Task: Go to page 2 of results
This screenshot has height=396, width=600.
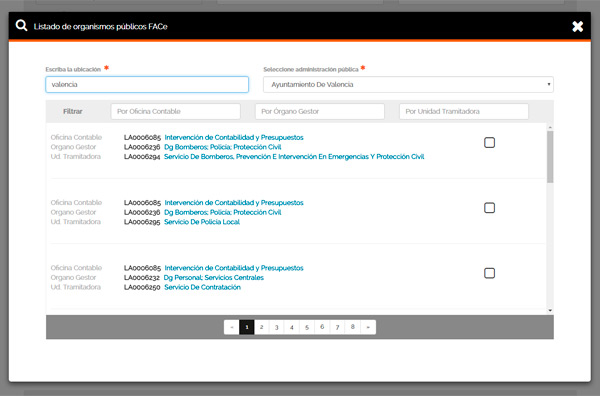Action: point(262,327)
